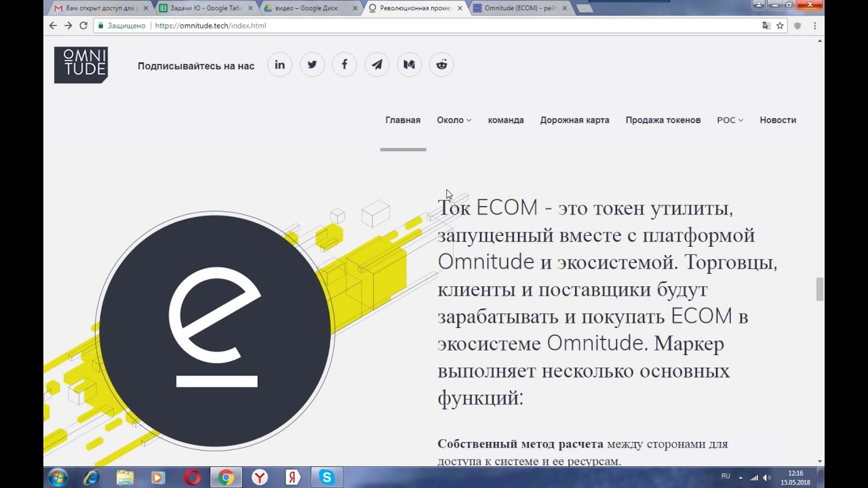
Task: Click scrollbar up arrow
Action: coord(820,41)
